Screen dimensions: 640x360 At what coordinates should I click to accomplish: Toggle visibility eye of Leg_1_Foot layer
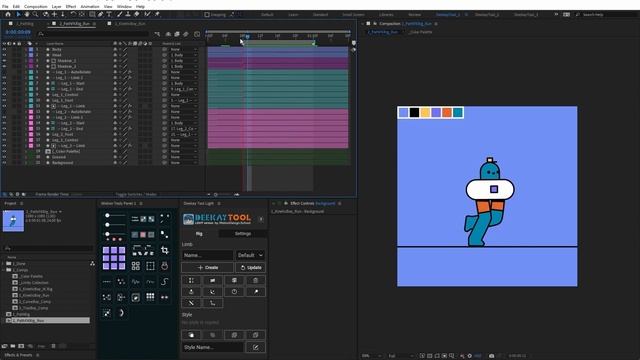tap(4, 100)
